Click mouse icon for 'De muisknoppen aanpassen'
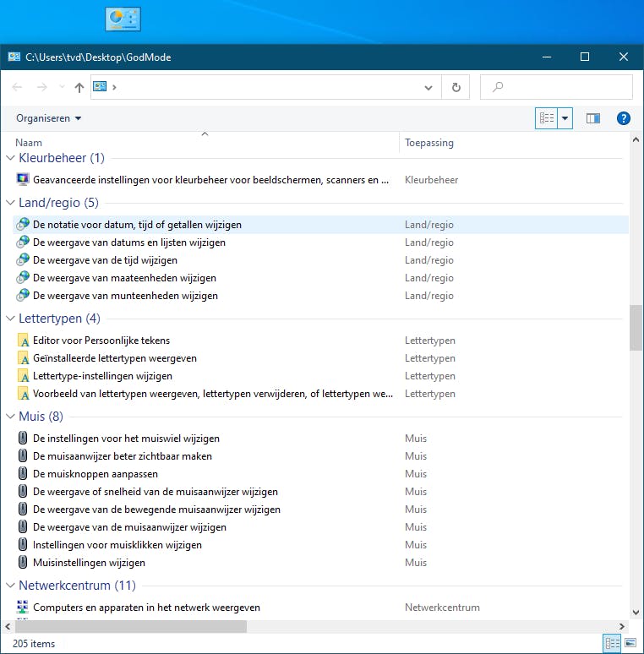The height and width of the screenshot is (654, 644). 23,473
